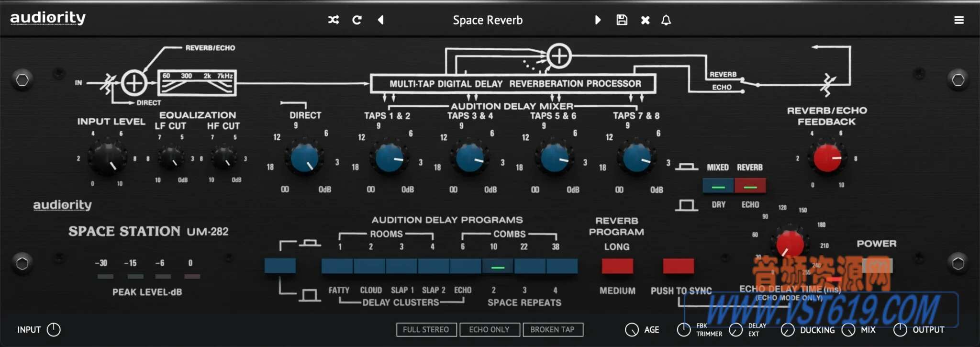
Task: Go to the previous preset arrow
Action: pyautogui.click(x=381, y=20)
